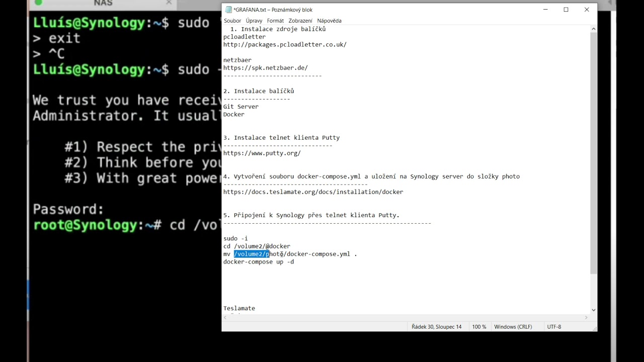The image size is (644, 362).
Task: Click the '2. Instalace balíčků' heading
Action: pos(259,91)
